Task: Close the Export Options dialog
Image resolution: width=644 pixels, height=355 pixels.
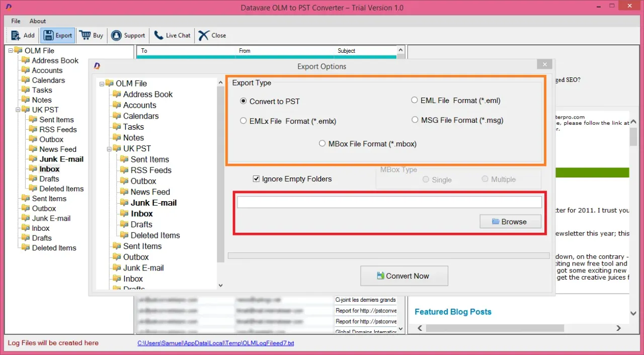Action: pos(544,64)
